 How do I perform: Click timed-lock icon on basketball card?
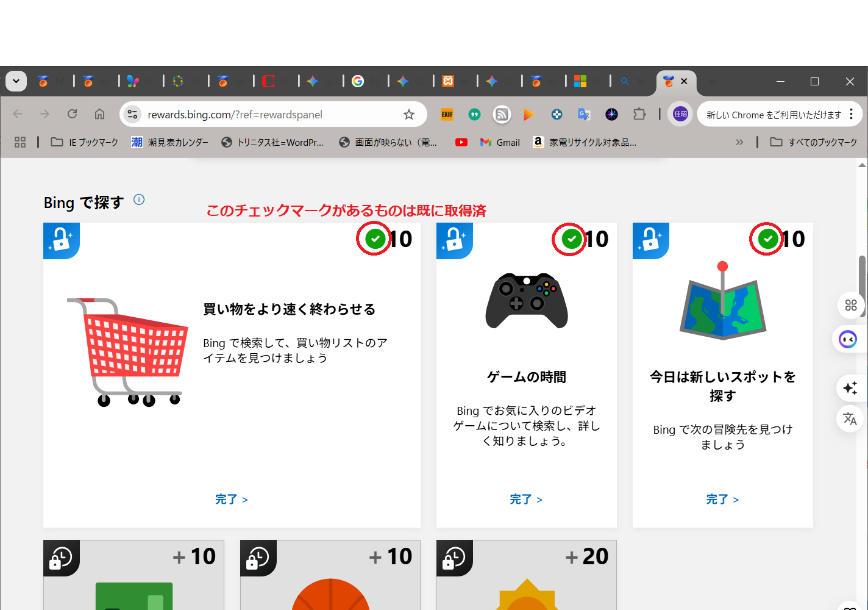(258, 558)
